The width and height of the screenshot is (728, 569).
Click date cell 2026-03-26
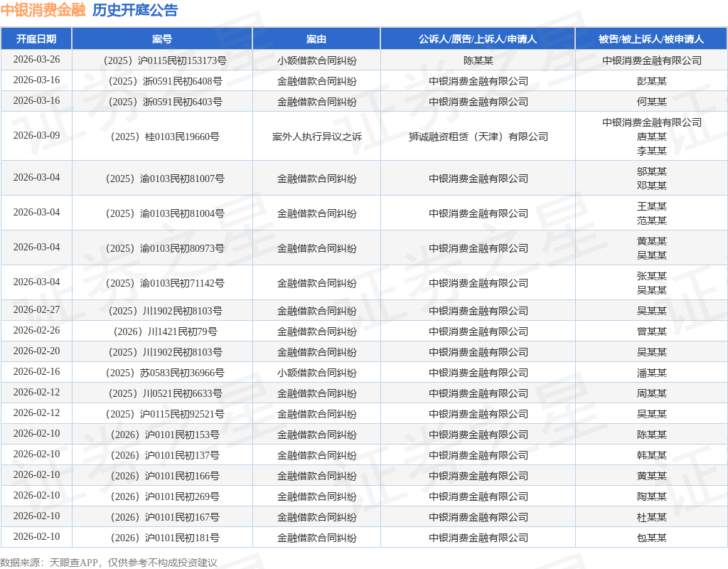tap(36, 60)
